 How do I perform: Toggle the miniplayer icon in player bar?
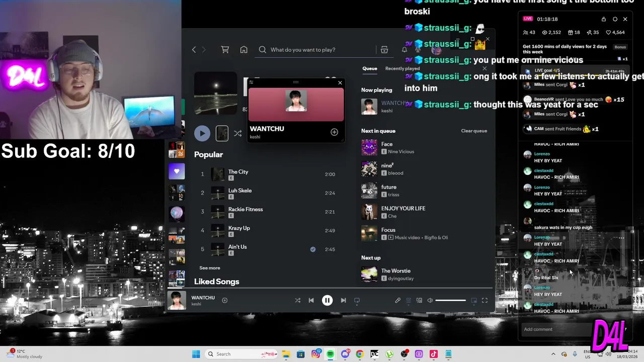[x=473, y=300]
